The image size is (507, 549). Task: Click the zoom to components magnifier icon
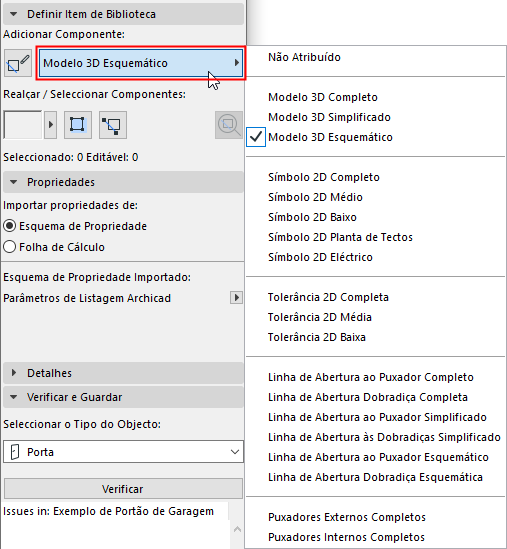[229, 125]
